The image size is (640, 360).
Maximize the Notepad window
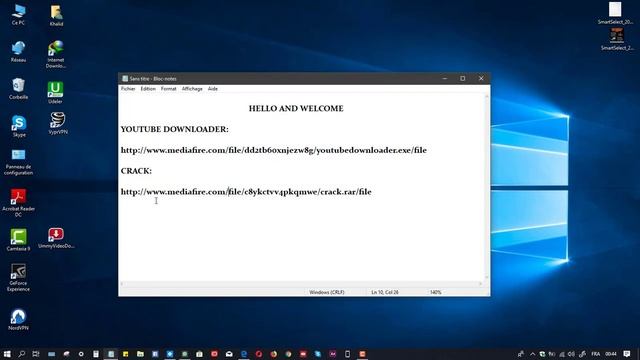pyautogui.click(x=462, y=78)
